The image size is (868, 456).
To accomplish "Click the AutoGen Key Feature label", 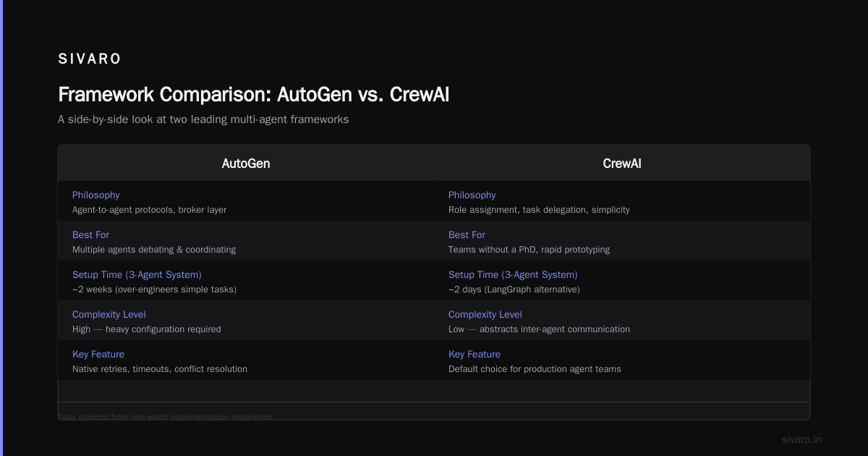I will (98, 355).
